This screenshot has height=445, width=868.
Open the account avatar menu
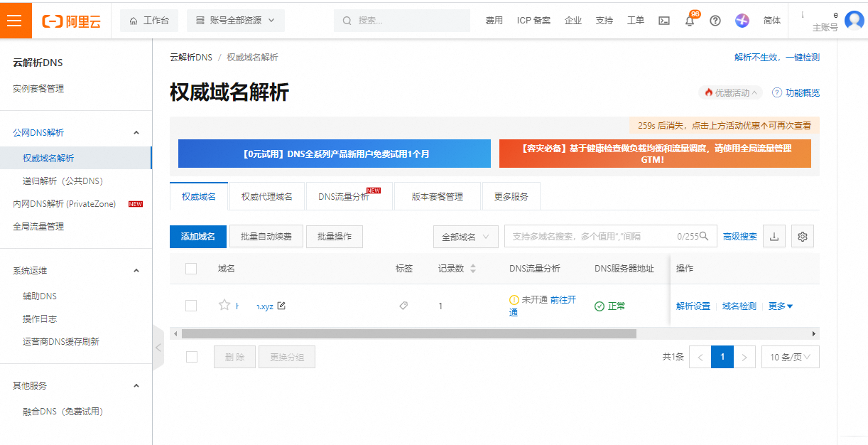(855, 21)
